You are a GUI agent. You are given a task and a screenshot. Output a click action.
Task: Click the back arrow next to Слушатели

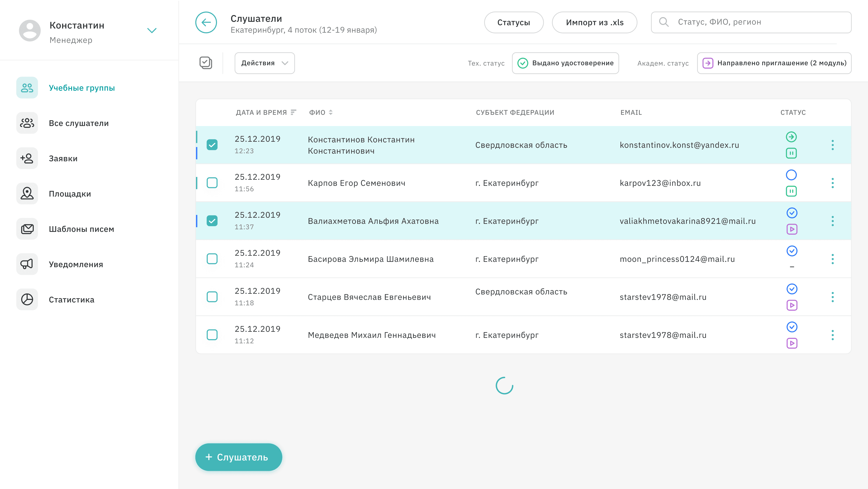[x=206, y=23]
